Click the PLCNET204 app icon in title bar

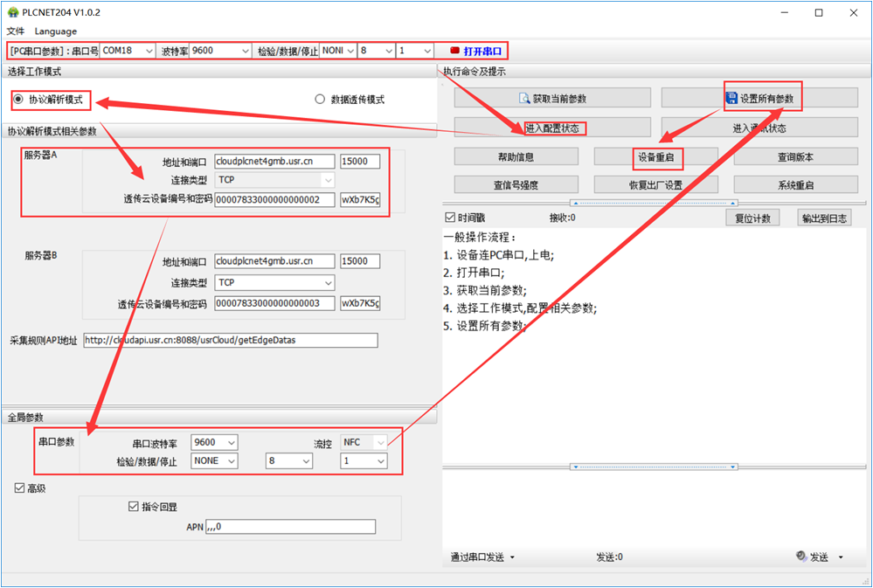tap(12, 12)
